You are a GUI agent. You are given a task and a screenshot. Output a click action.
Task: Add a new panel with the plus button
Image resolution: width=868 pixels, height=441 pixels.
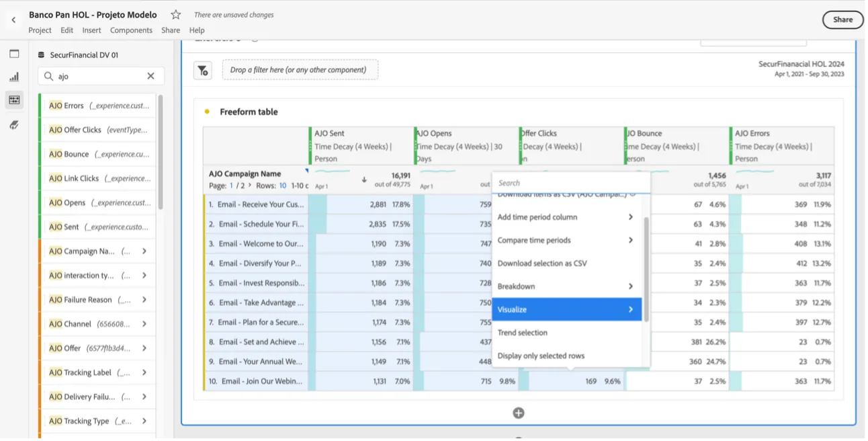[x=519, y=413]
